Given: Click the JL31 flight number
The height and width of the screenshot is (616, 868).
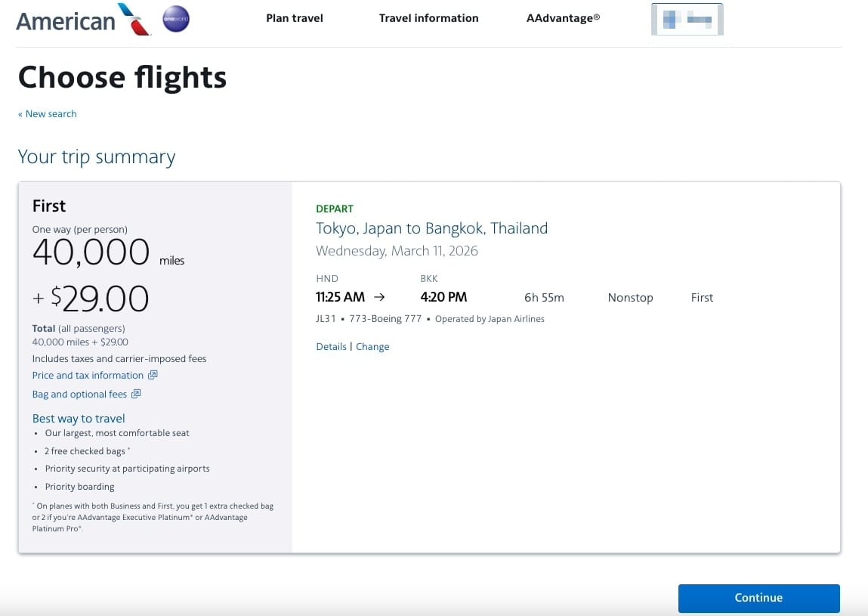Looking at the screenshot, I should pos(326,319).
